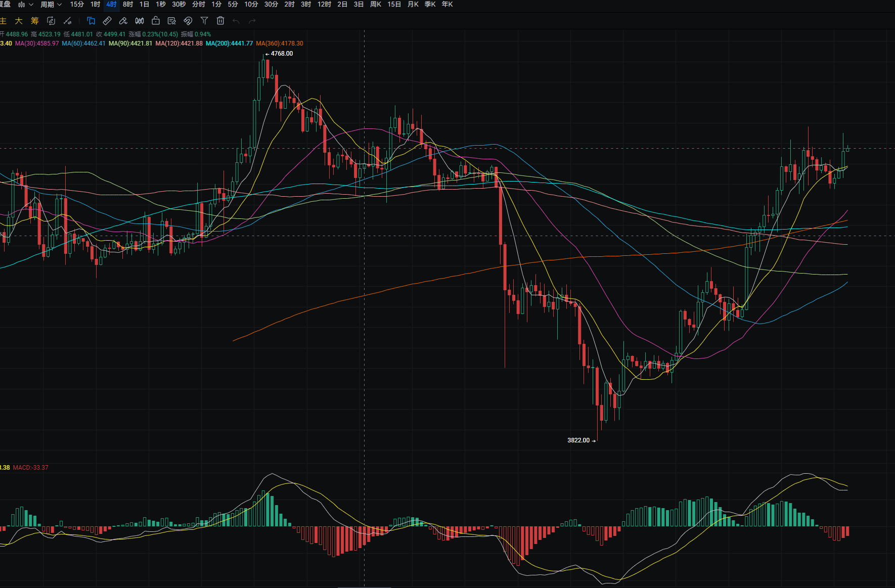Expand the 周期 period dropdown
The width and height of the screenshot is (895, 588).
[51, 5]
